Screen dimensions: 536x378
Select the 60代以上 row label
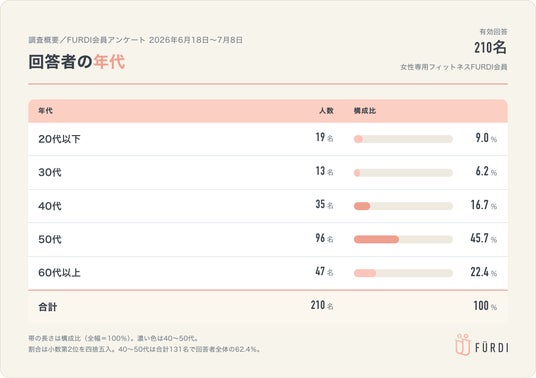pyautogui.click(x=59, y=272)
